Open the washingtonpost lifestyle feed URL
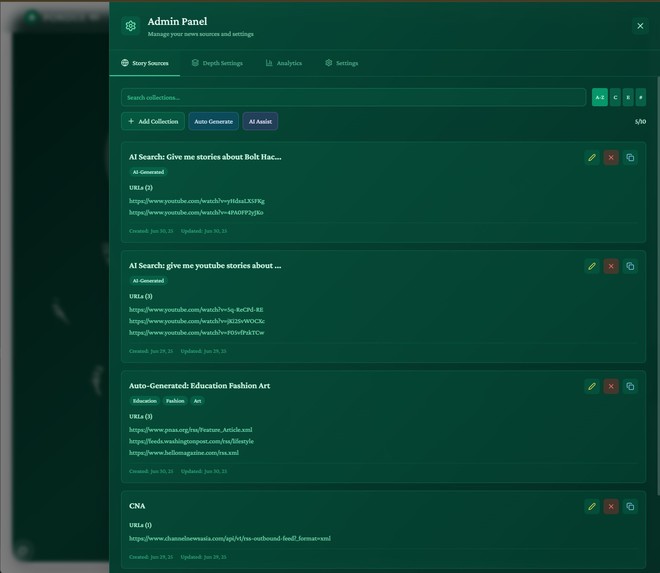Screen dimensions: 660x573 191,441
